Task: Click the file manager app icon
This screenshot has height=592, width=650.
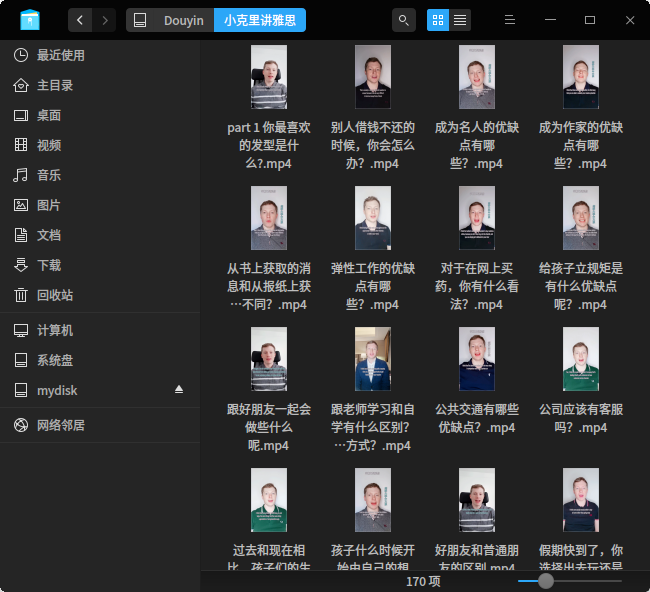Action: (30, 20)
